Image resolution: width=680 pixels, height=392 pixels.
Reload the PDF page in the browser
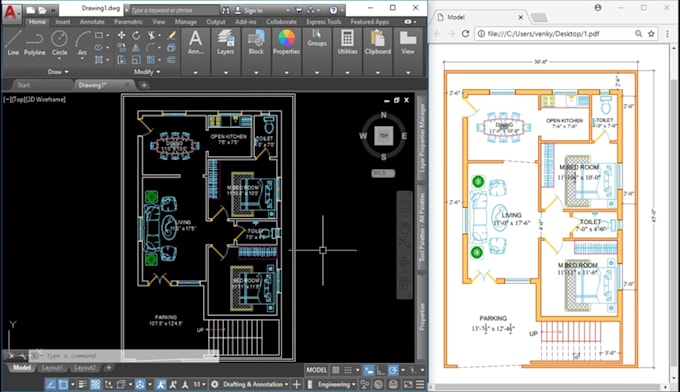[465, 33]
